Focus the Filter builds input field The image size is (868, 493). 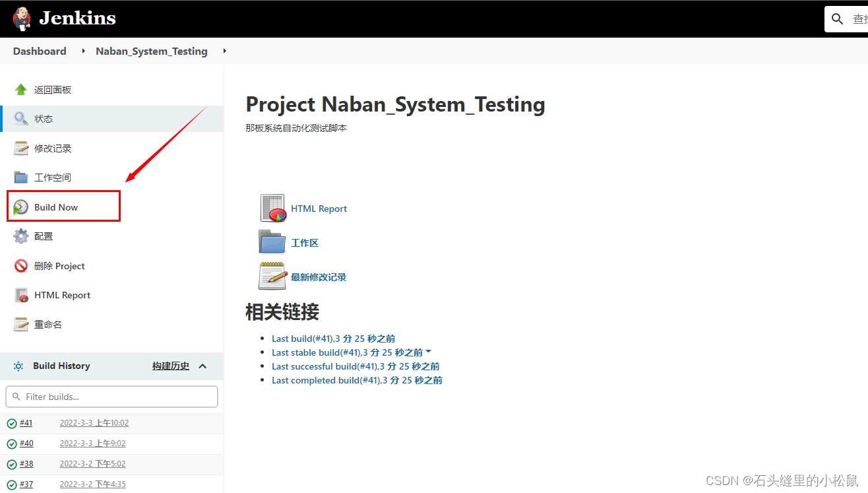coord(111,397)
